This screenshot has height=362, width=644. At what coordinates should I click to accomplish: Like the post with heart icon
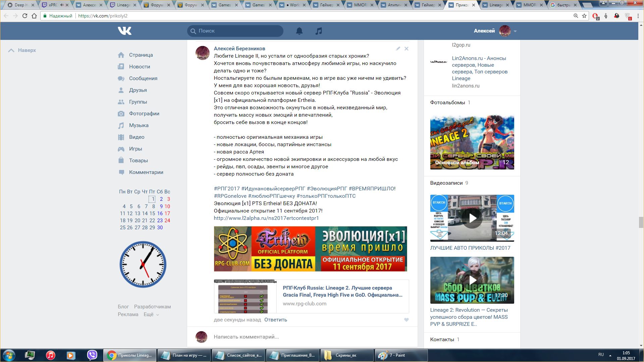tap(406, 320)
